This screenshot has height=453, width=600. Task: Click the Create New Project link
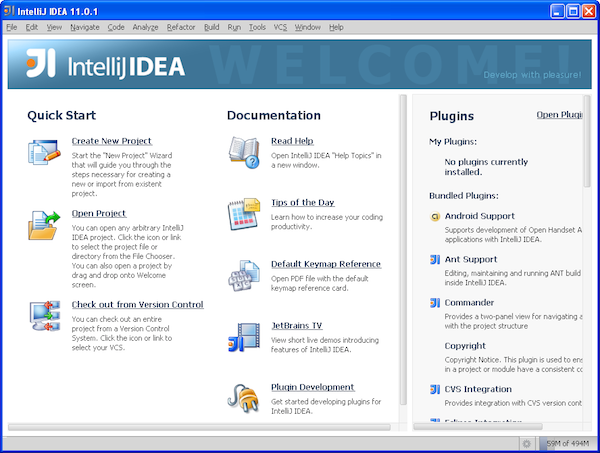coord(112,141)
